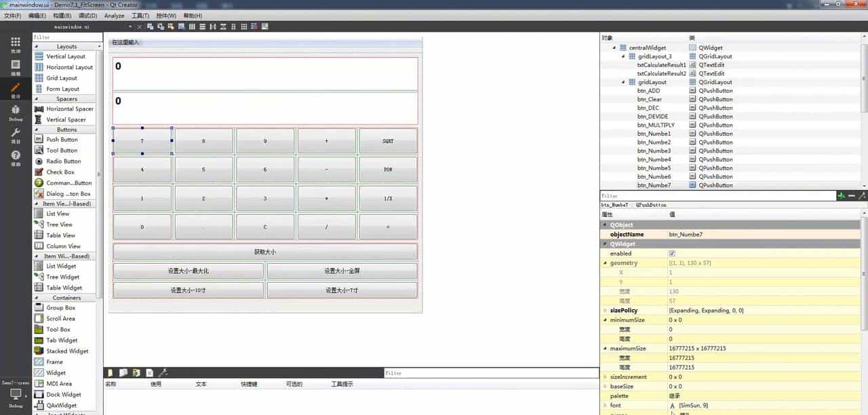Switch to the 项目 (Projects) mode icon
This screenshot has width=868, height=415.
click(16, 134)
